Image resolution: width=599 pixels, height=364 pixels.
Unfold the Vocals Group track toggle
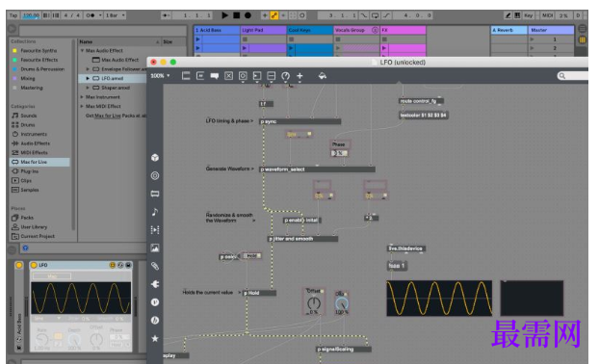click(x=375, y=30)
